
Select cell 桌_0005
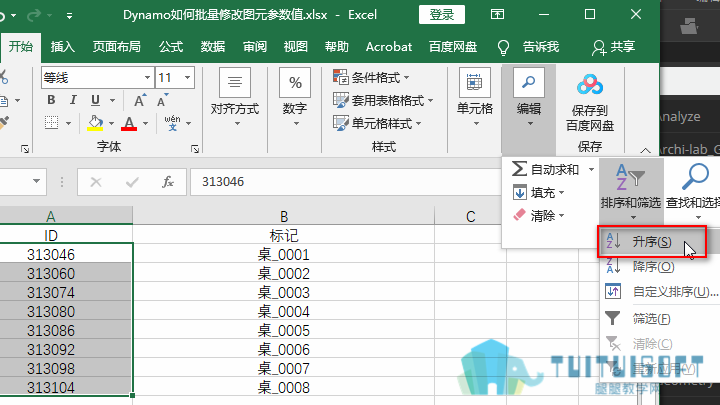coord(284,331)
